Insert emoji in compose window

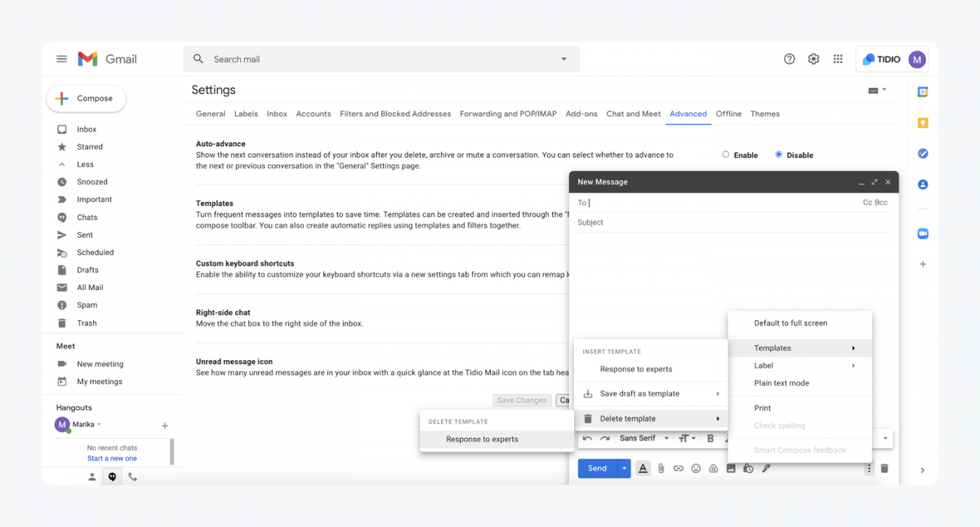pos(696,468)
